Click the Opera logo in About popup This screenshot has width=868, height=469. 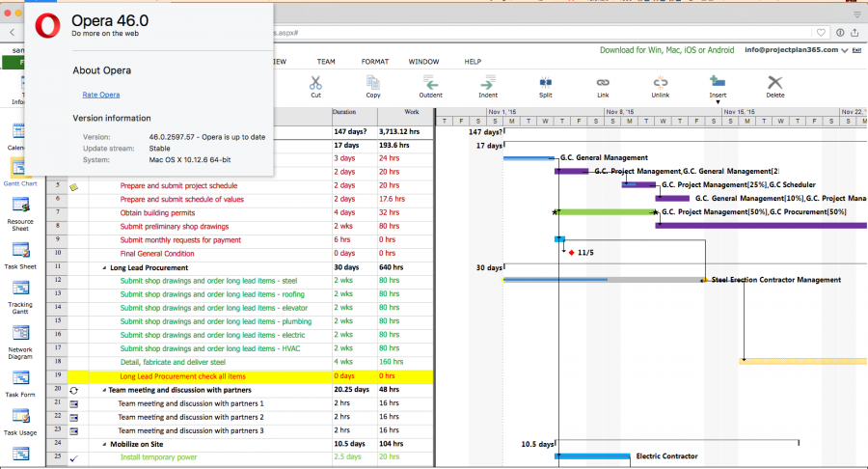click(x=48, y=25)
